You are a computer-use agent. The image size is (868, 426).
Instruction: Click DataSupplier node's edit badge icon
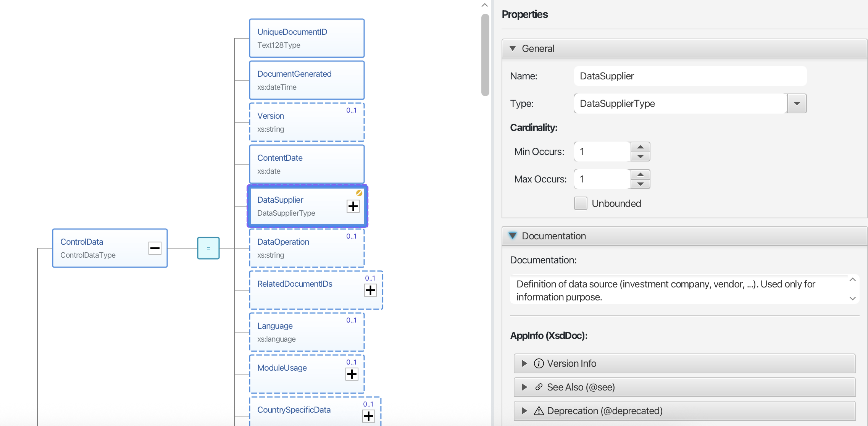(x=359, y=193)
